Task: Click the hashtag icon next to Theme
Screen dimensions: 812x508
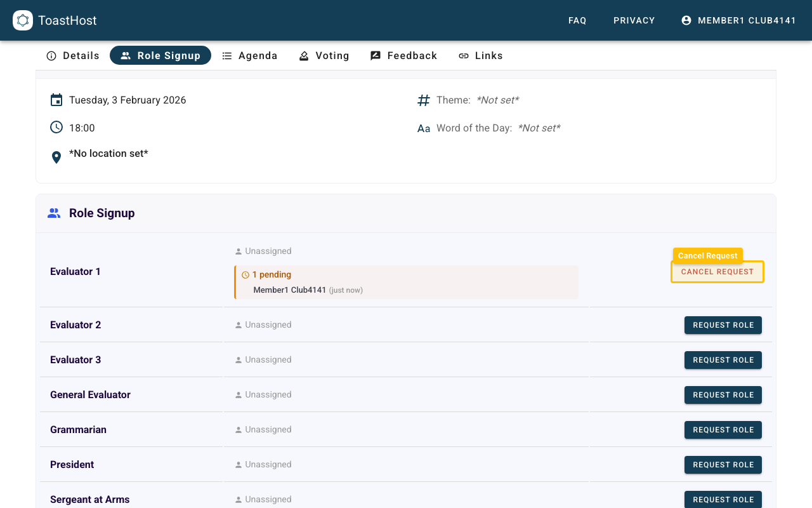Action: coord(423,100)
